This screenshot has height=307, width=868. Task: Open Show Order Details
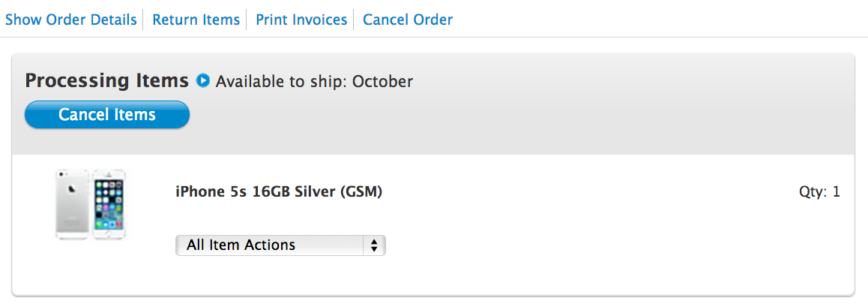coord(71,20)
